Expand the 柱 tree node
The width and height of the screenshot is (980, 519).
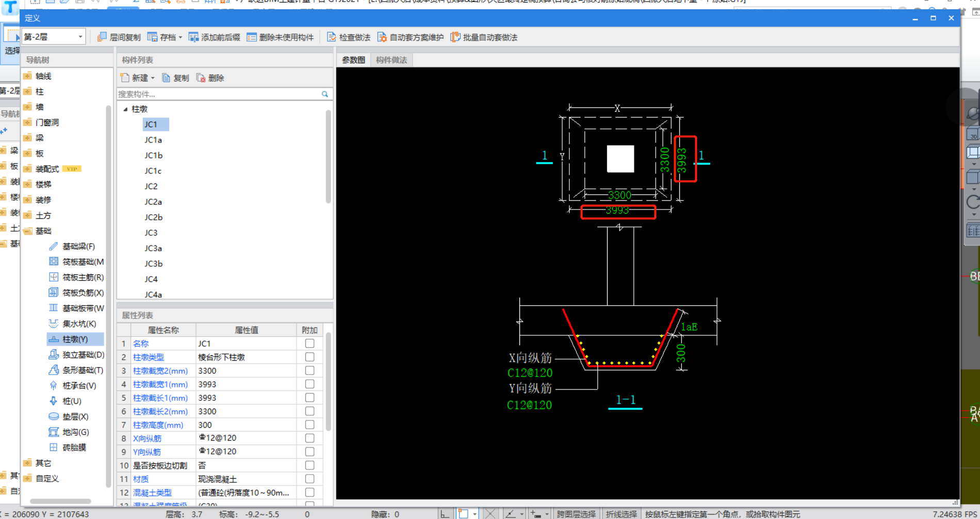(x=28, y=91)
